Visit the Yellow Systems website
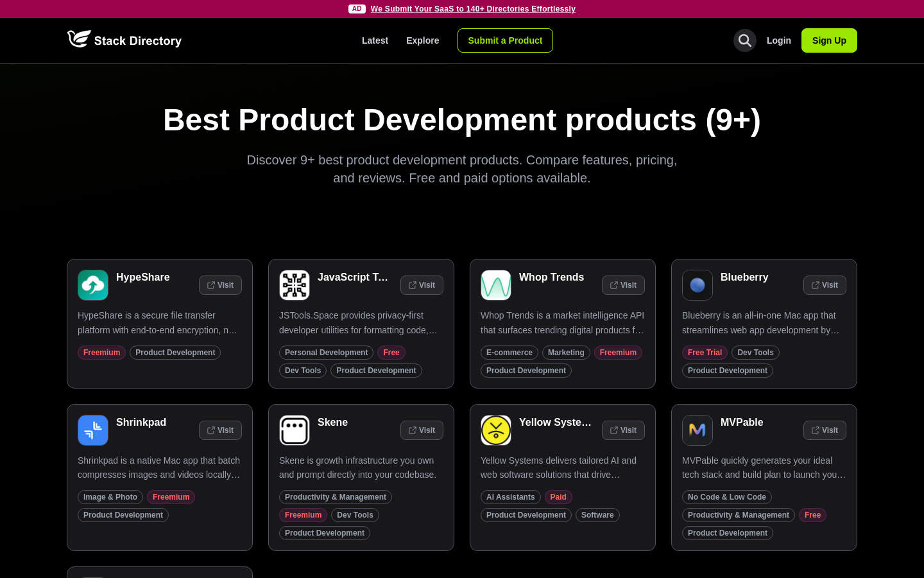Image resolution: width=924 pixels, height=578 pixels. pos(623,430)
